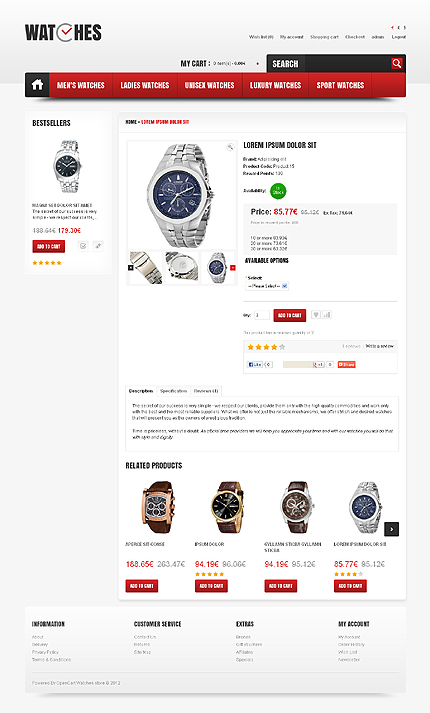The width and height of the screenshot is (430, 713).
Task: Click the zoom magnifier on product image
Action: 230,147
